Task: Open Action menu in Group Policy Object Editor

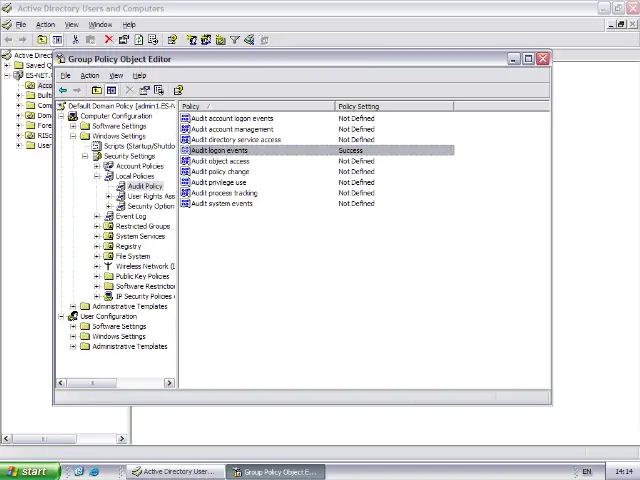Action: tap(90, 76)
